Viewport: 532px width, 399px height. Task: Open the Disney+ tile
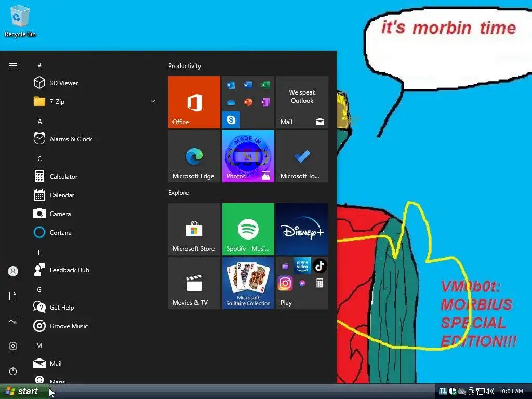click(x=302, y=229)
